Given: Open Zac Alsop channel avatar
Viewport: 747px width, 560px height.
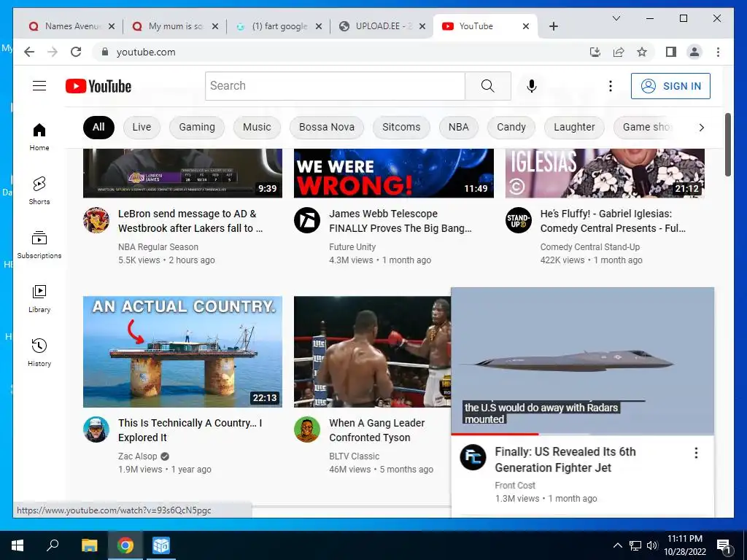Looking at the screenshot, I should (96, 429).
